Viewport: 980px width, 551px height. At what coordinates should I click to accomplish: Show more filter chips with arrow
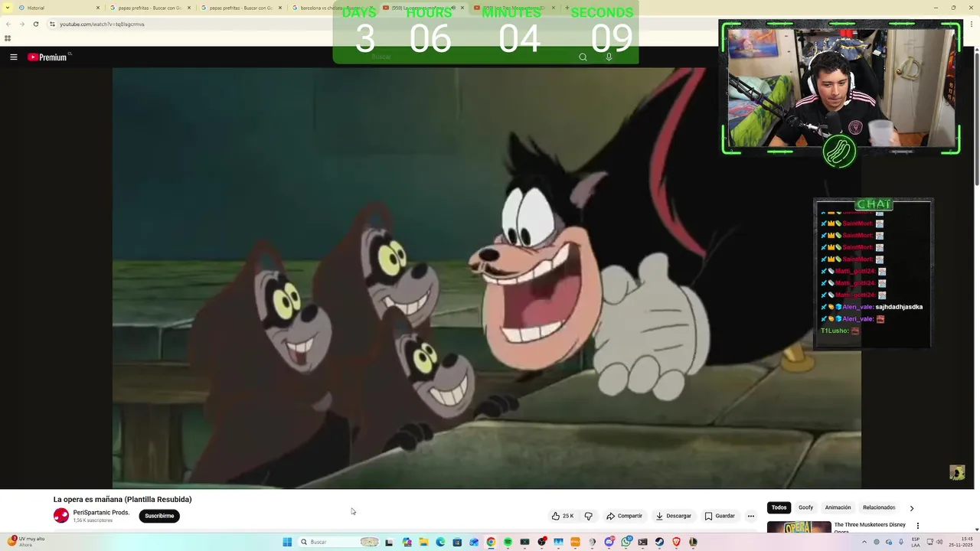[911, 508]
